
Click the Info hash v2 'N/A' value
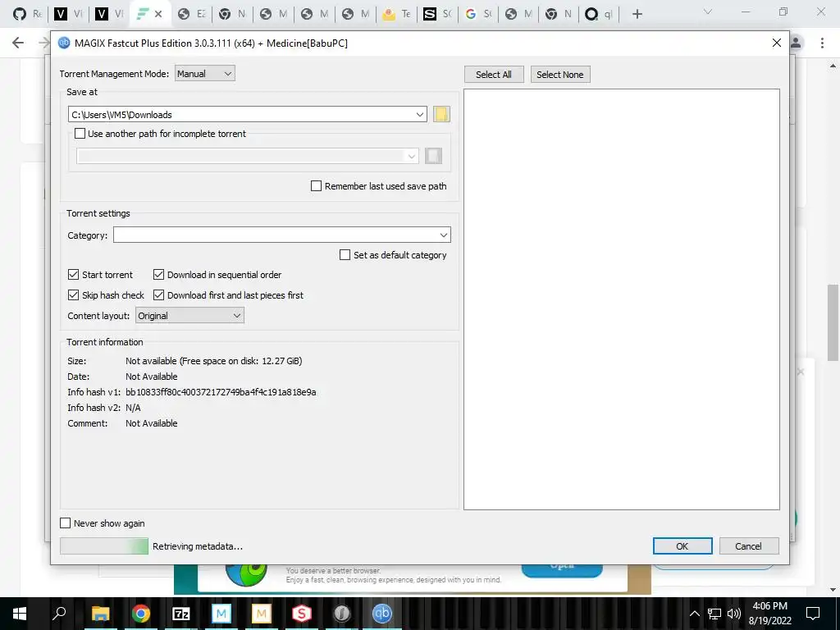click(x=133, y=408)
